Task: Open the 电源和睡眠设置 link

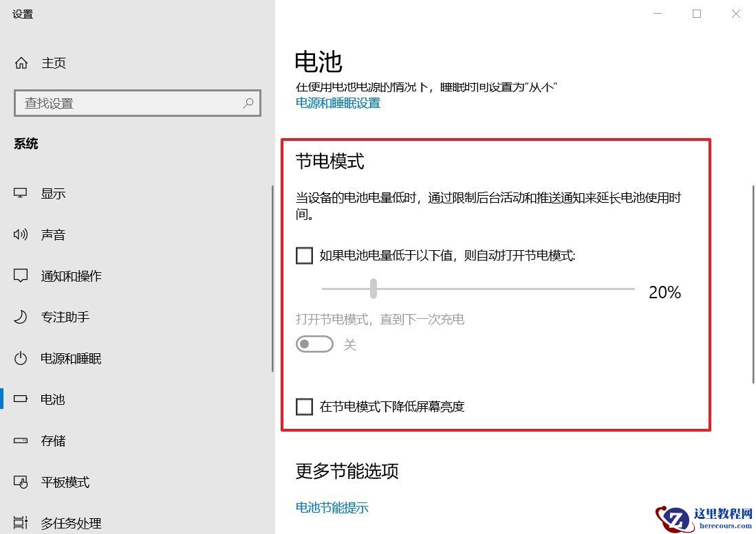Action: tap(338, 103)
